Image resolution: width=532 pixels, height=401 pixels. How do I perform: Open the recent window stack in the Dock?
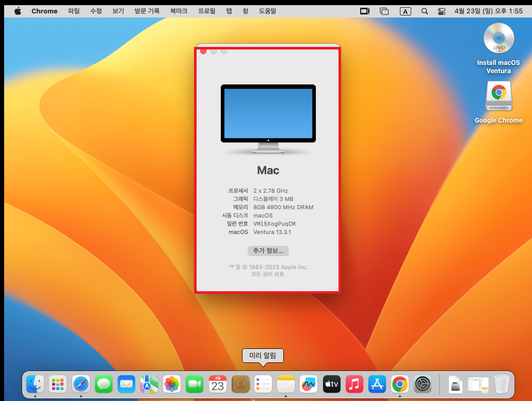click(x=478, y=385)
